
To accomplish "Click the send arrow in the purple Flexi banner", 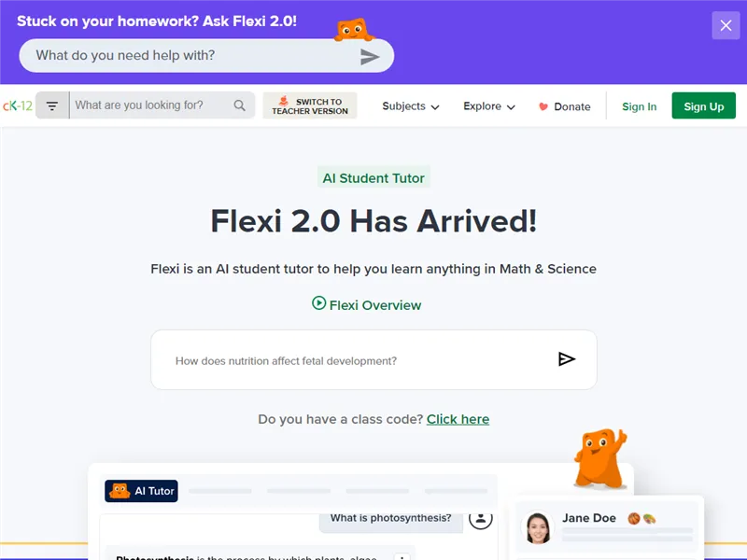I will point(370,57).
